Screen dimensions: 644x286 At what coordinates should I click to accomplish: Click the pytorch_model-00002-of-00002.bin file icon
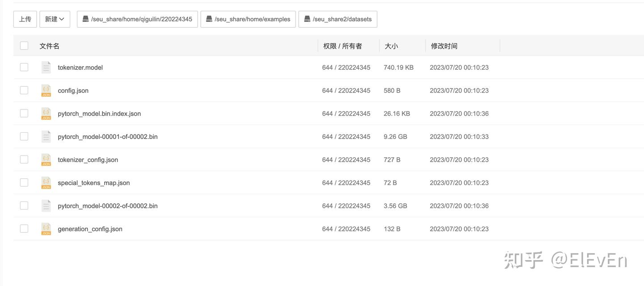[46, 206]
